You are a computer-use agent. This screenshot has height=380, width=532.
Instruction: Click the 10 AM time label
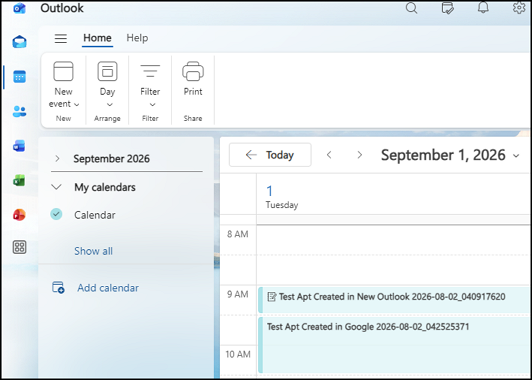pos(237,354)
